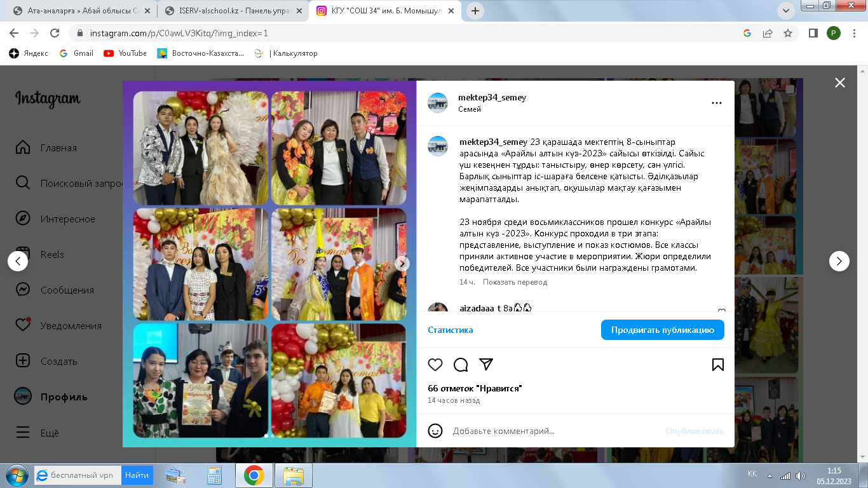Open Windows Explorer from the taskbar
The image size is (868, 488).
[x=293, y=475]
